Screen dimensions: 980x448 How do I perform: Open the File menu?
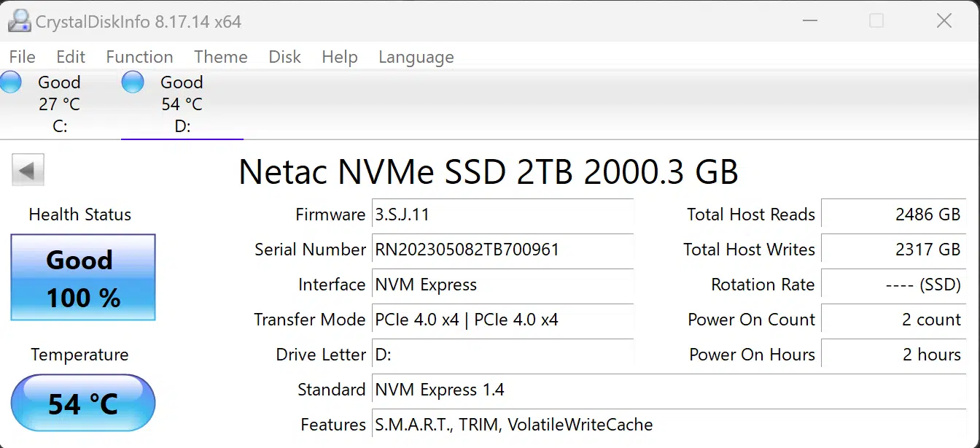click(x=23, y=57)
